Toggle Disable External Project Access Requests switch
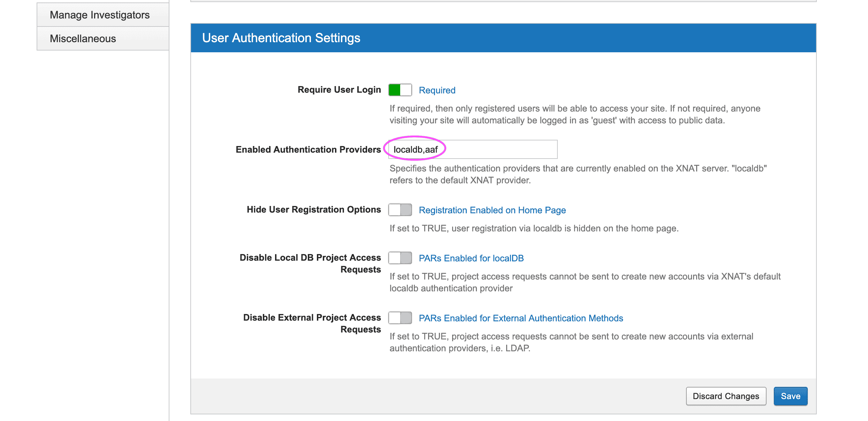Screen dimensions: 868x421 pyautogui.click(x=400, y=318)
